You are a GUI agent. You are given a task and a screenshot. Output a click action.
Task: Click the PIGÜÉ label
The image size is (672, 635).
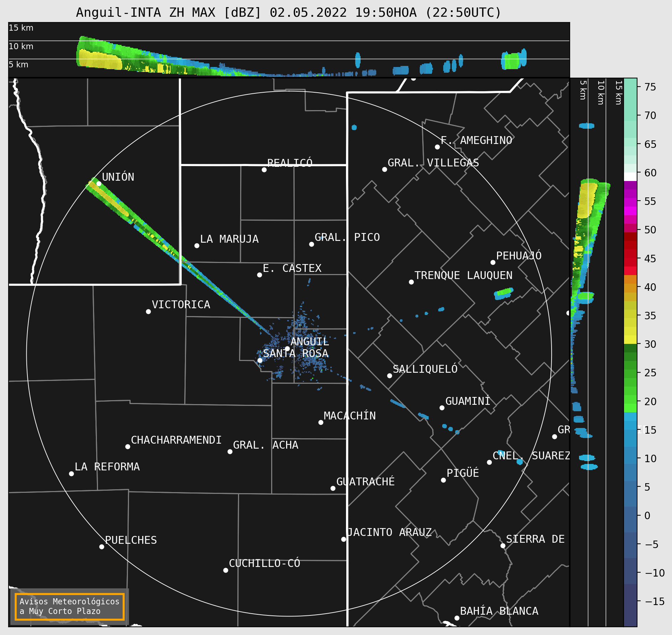pyautogui.click(x=463, y=473)
